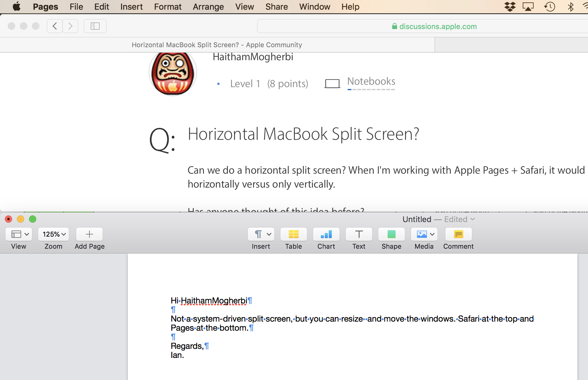
Task: Click the Add Page button
Action: pyautogui.click(x=89, y=234)
